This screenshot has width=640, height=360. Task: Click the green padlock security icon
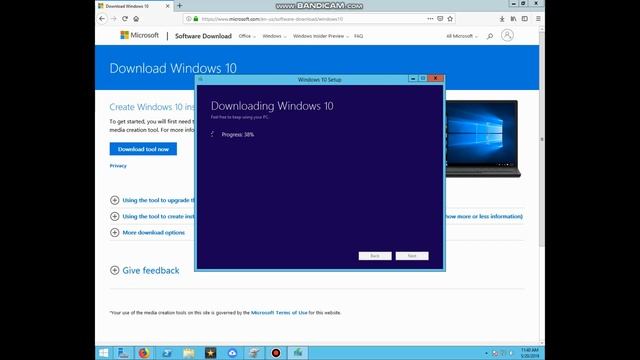tap(196, 19)
